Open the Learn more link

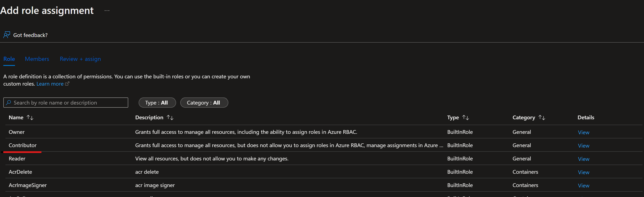[50, 84]
